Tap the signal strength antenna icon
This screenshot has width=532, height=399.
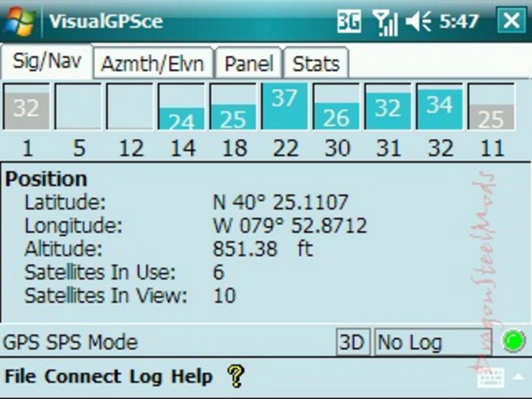click(384, 21)
